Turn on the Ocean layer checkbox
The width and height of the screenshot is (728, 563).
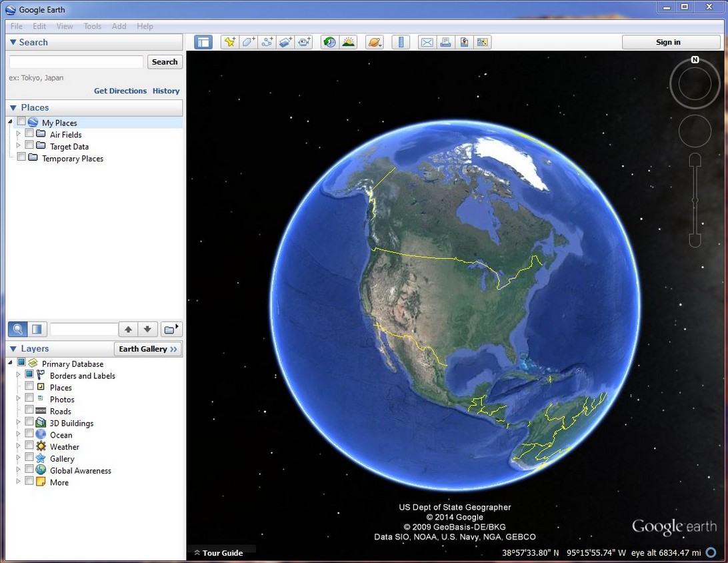tap(29, 434)
